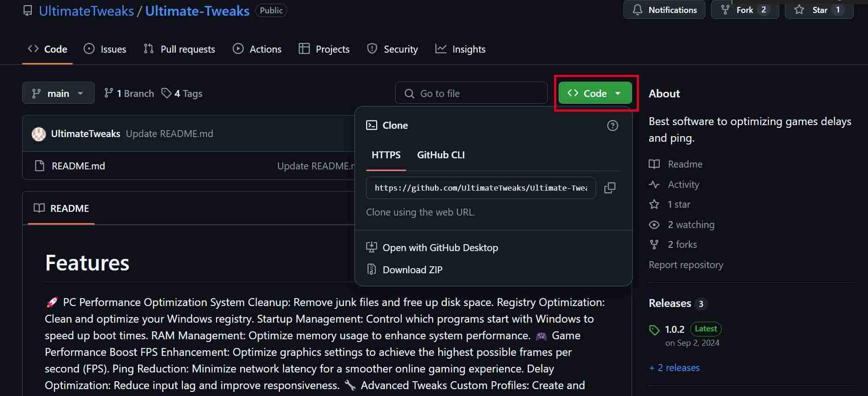The height and width of the screenshot is (396, 868).
Task: Open the Projects tab
Action: 324,49
